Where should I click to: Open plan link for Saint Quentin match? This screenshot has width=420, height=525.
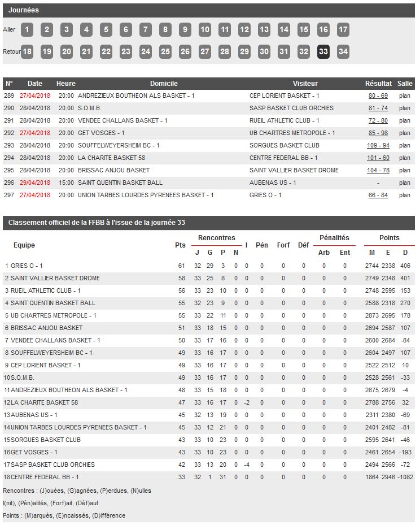(405, 183)
